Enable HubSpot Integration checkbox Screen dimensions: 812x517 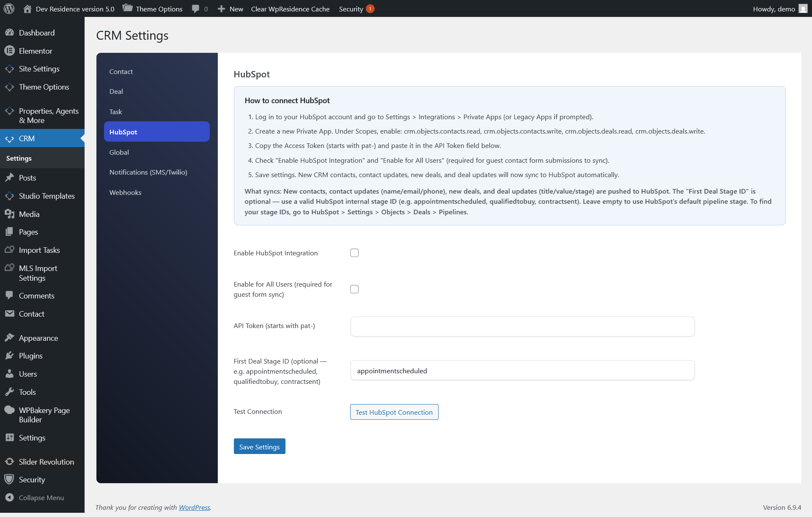[x=354, y=253]
